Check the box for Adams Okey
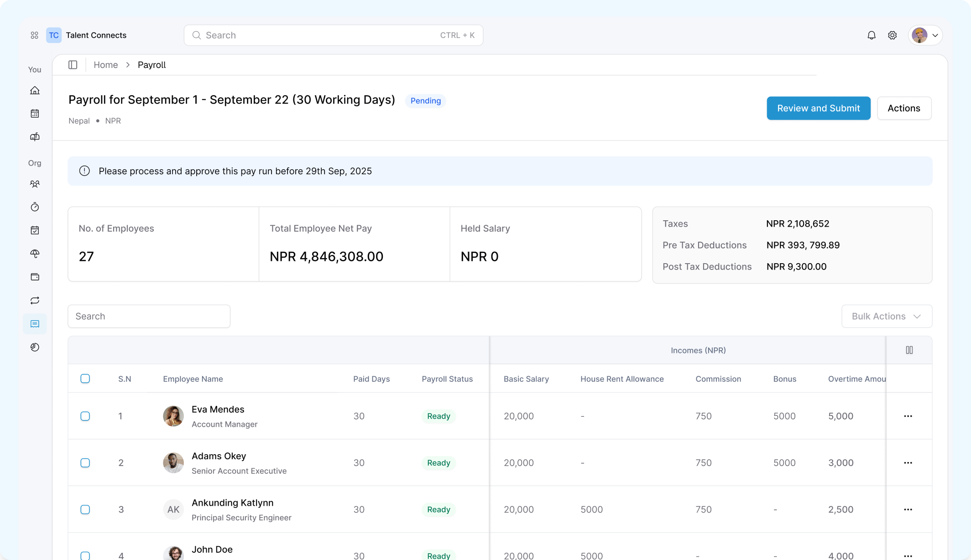This screenshot has height=560, width=971. 85,463
